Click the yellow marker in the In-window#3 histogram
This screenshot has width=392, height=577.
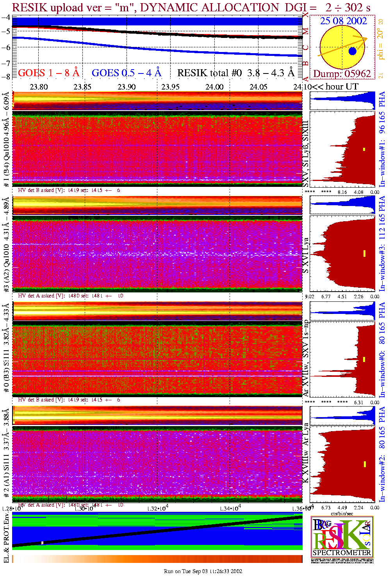click(x=364, y=253)
